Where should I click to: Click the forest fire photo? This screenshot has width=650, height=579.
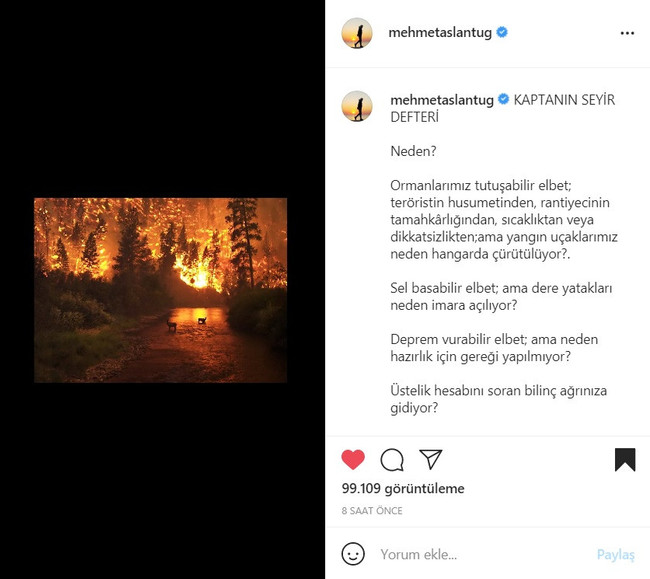point(161,290)
